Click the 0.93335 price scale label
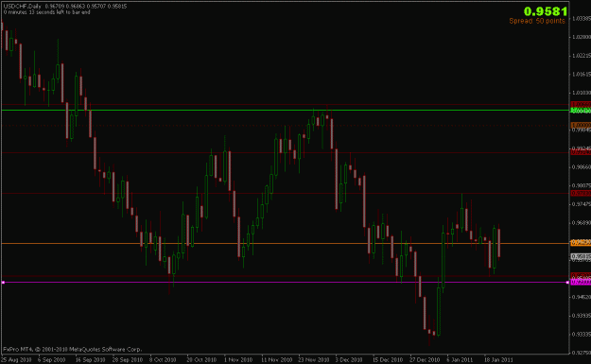Image resolution: width=591 pixels, height=364 pixels. [582, 335]
